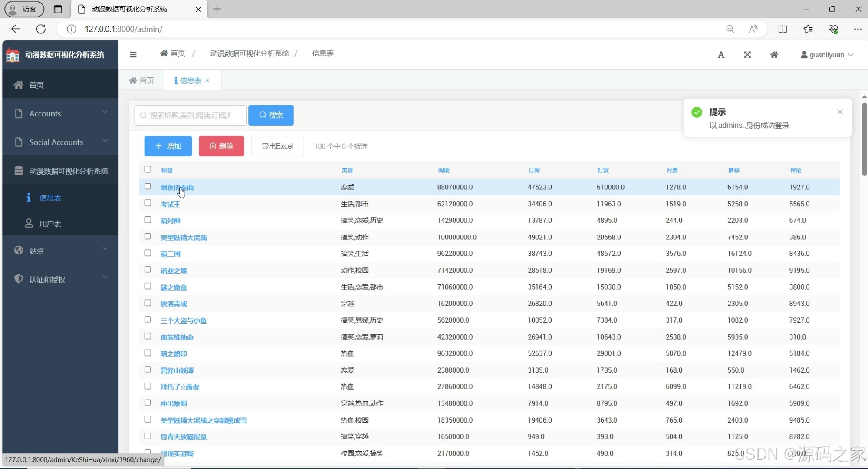Click the font size A icon
868x469 pixels.
click(721, 55)
